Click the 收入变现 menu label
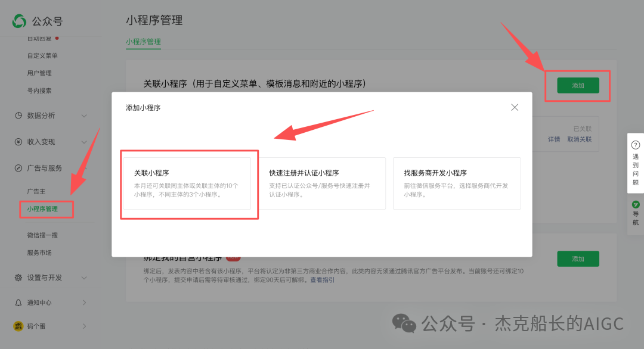The height and width of the screenshot is (349, 644). 41,142
